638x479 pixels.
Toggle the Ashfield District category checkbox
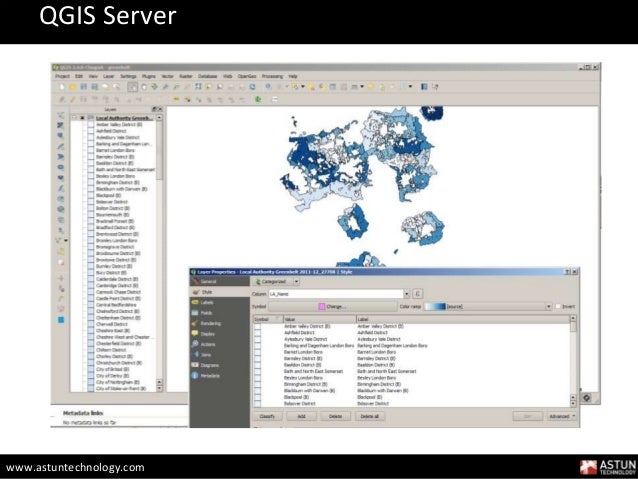(258, 332)
